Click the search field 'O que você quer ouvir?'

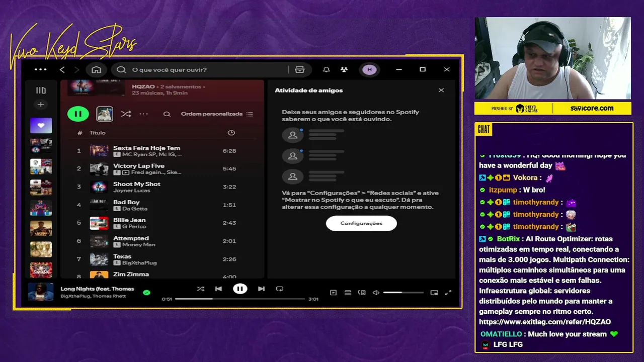(x=201, y=69)
